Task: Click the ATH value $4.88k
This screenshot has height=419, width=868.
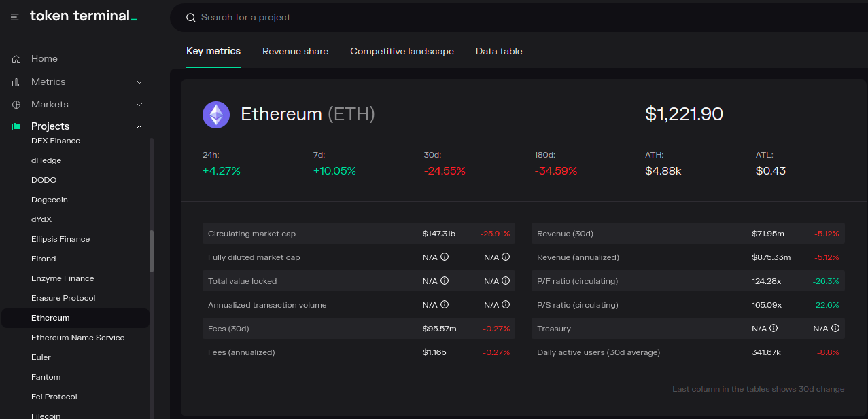Action: (663, 171)
